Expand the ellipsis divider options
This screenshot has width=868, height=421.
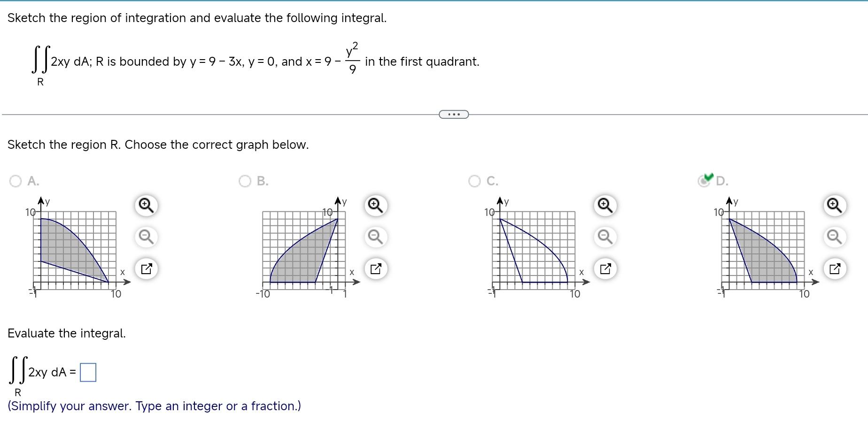[453, 114]
